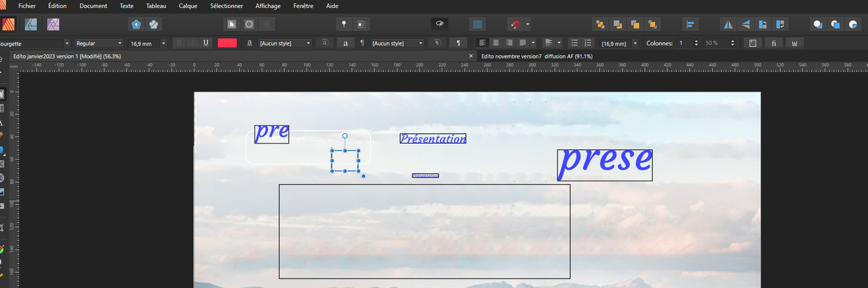Click the icon right of the fi button
The height and width of the screenshot is (288, 868).
[x=794, y=43]
